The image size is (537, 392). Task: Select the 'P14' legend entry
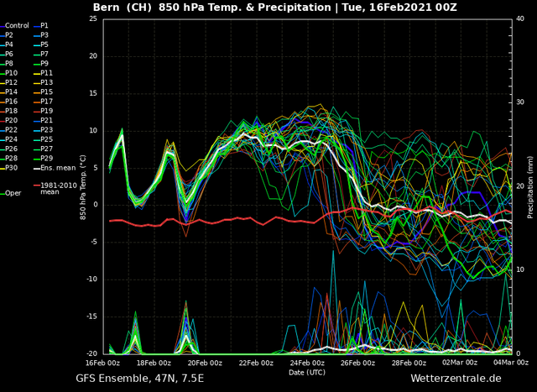pos(11,91)
